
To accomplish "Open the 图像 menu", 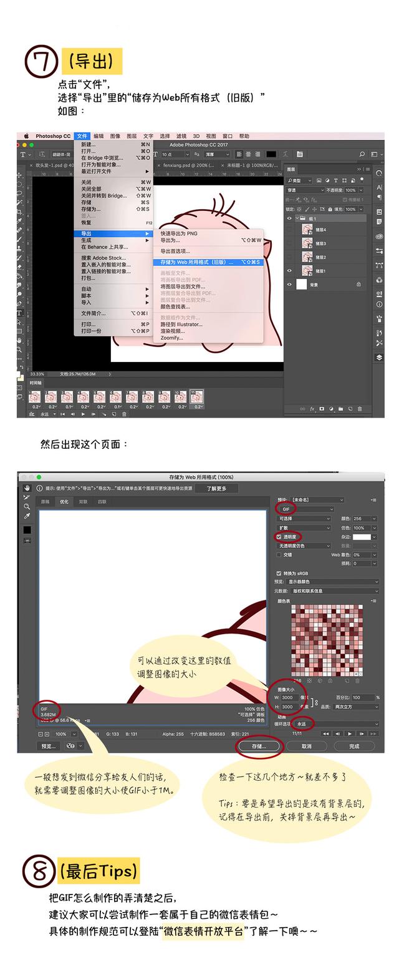I will coord(115,136).
